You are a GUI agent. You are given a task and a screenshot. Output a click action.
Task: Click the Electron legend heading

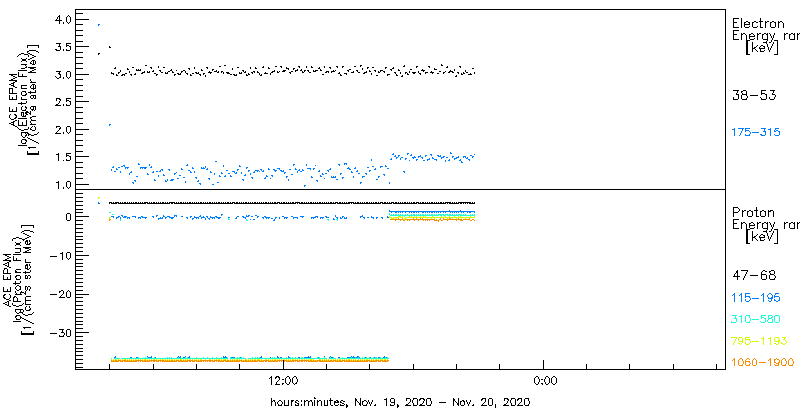pyautogui.click(x=758, y=23)
